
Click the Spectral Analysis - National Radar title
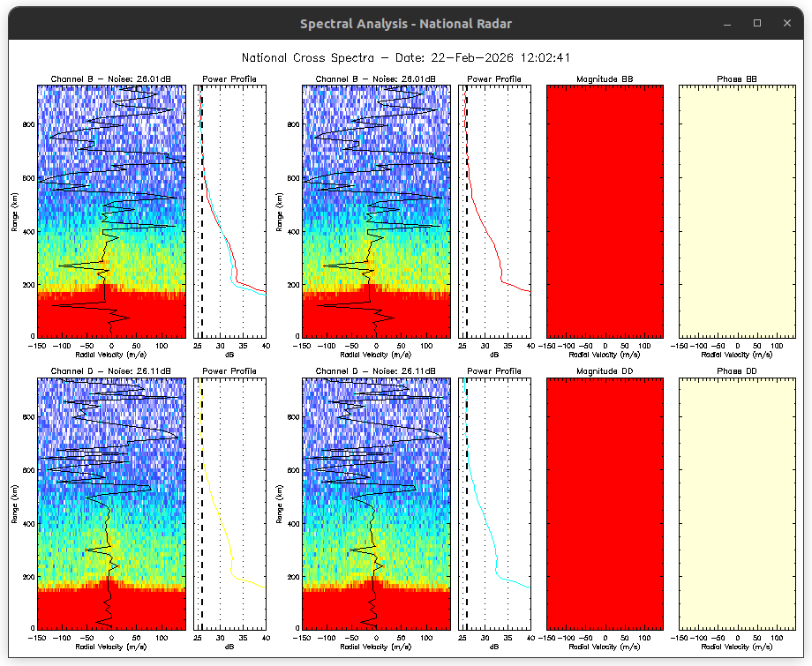pyautogui.click(x=405, y=24)
